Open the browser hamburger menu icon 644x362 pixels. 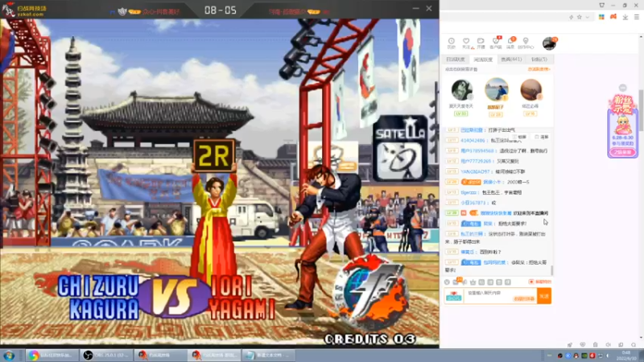pyautogui.click(x=637, y=17)
